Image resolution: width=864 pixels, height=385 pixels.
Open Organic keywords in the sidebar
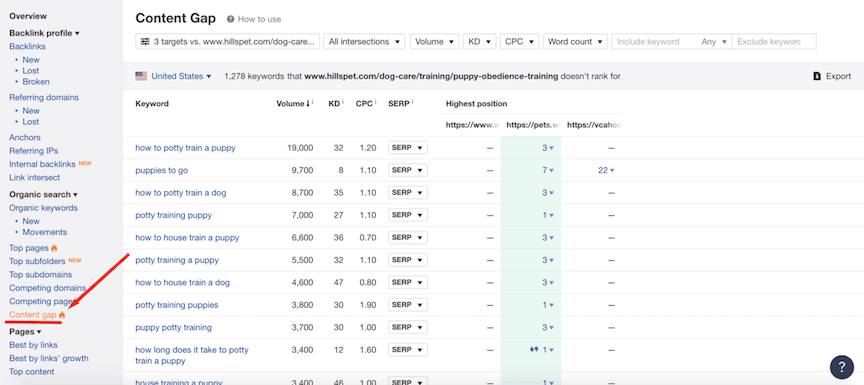coord(44,208)
